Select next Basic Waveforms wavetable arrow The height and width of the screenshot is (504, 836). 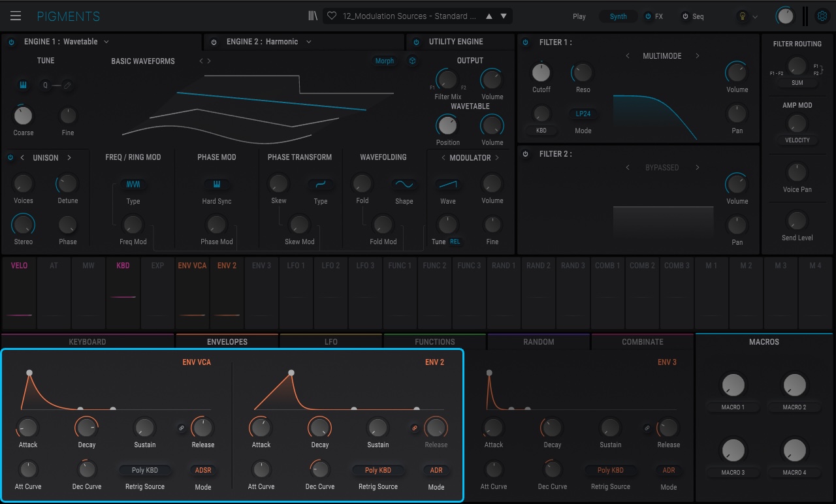209,61
